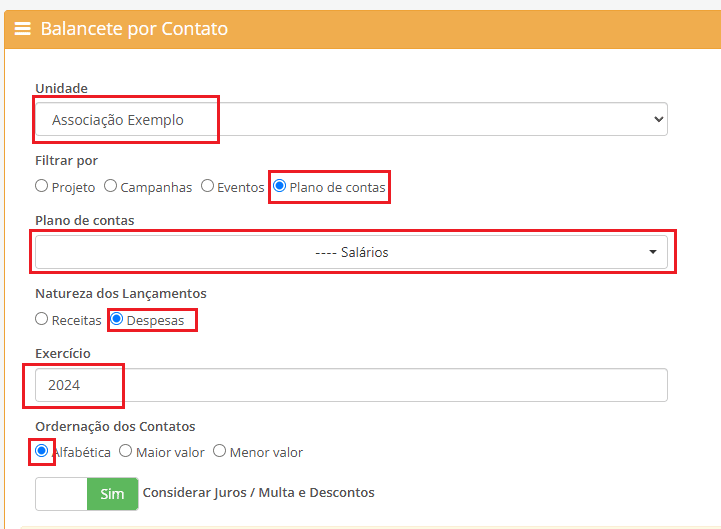Focus the Exercício field showing 2024
The width and height of the screenshot is (721, 529).
point(351,385)
